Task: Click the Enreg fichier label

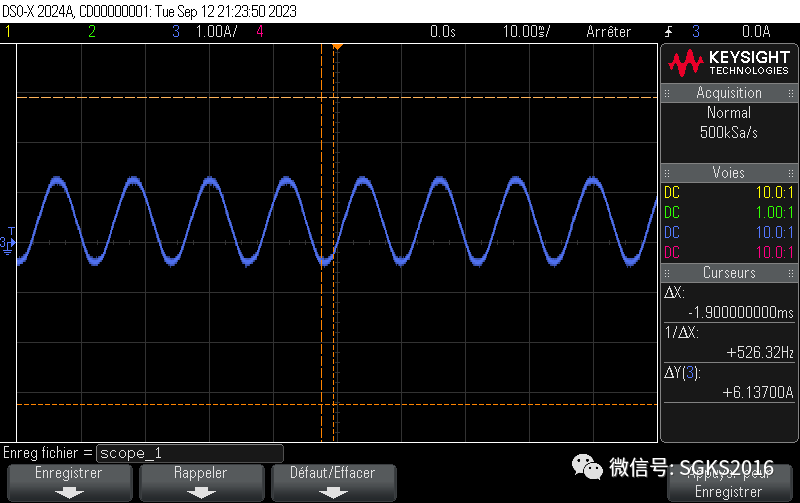Action: click(x=48, y=453)
